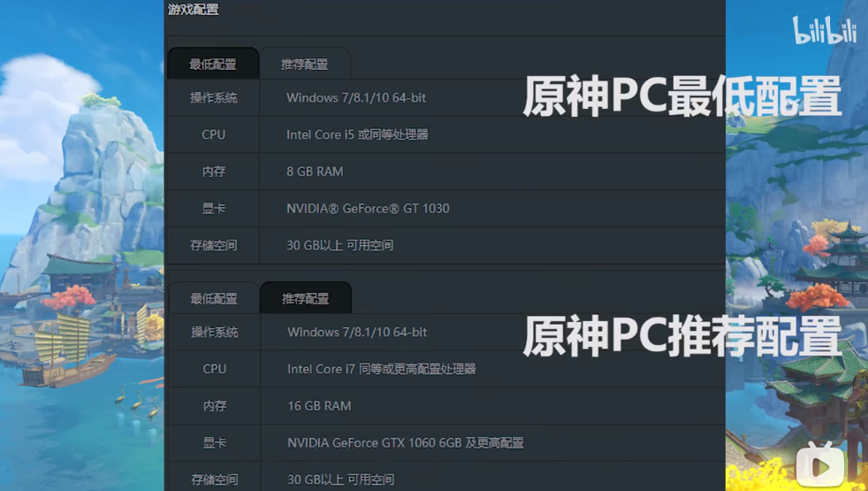The image size is (868, 491).
Task: Click Windows 7/8.1/10 64-bit in lower table
Action: coord(358,332)
